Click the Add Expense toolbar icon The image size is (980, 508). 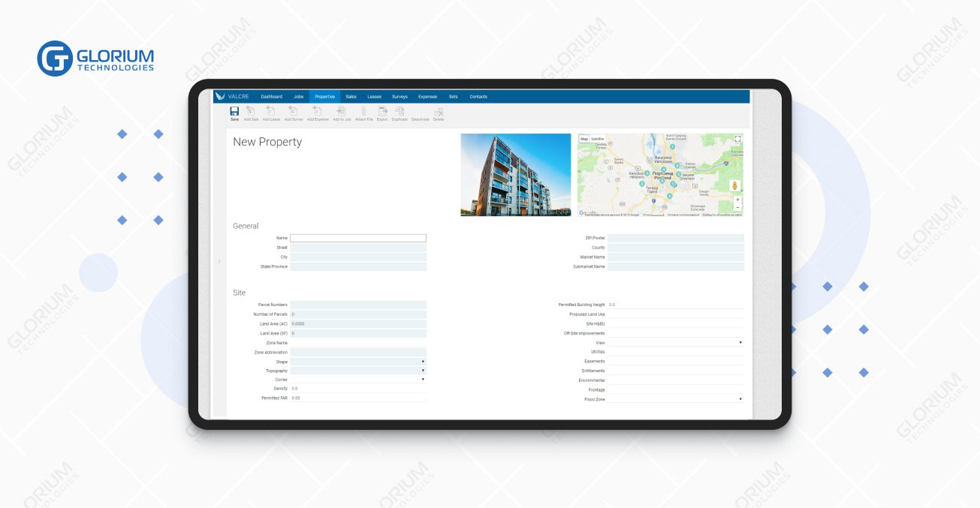pos(318,111)
